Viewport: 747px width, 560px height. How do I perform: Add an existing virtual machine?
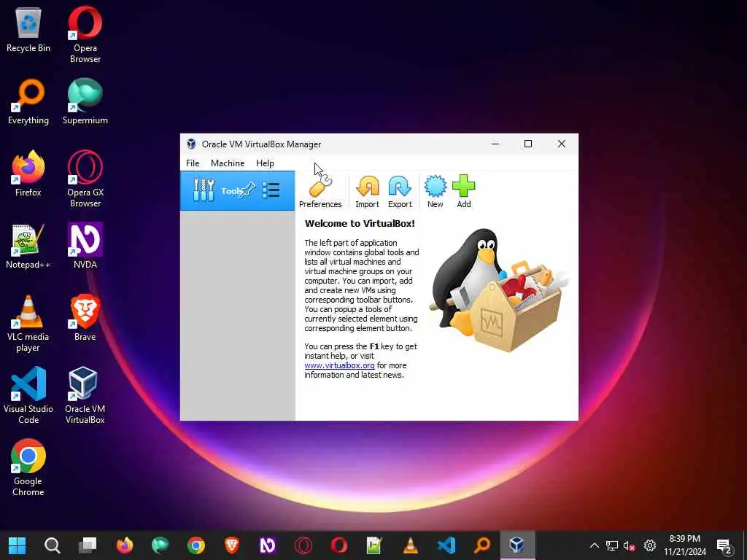[x=463, y=191]
